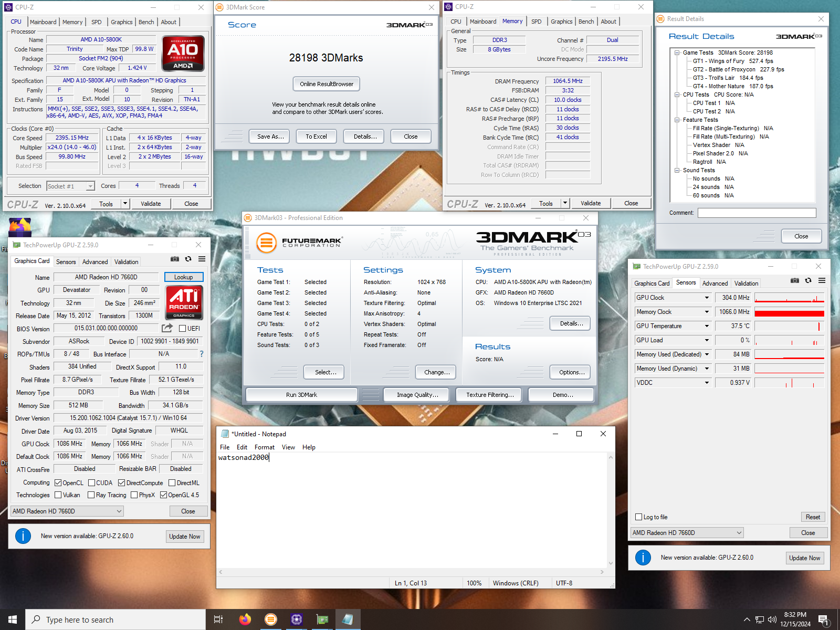Image resolution: width=840 pixels, height=630 pixels.
Task: Open hamburger menu in right GPU-Z Sensors window
Action: [x=822, y=280]
